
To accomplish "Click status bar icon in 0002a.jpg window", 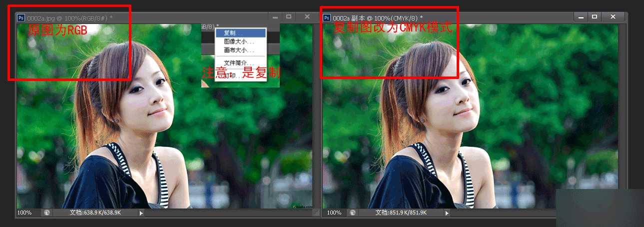I will point(46,212).
